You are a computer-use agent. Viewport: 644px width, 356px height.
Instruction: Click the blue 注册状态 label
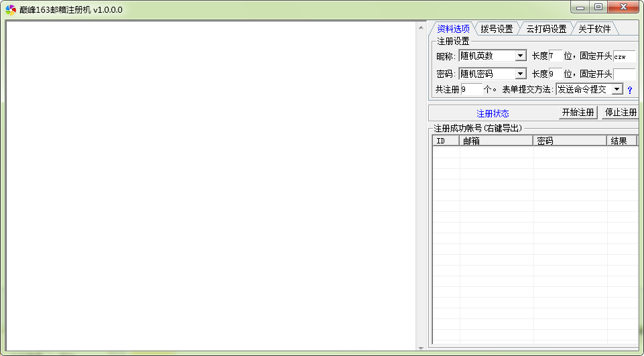tap(493, 113)
